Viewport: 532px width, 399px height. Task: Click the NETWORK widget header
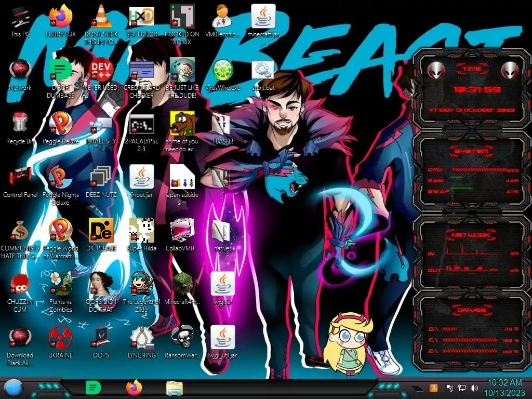(472, 234)
